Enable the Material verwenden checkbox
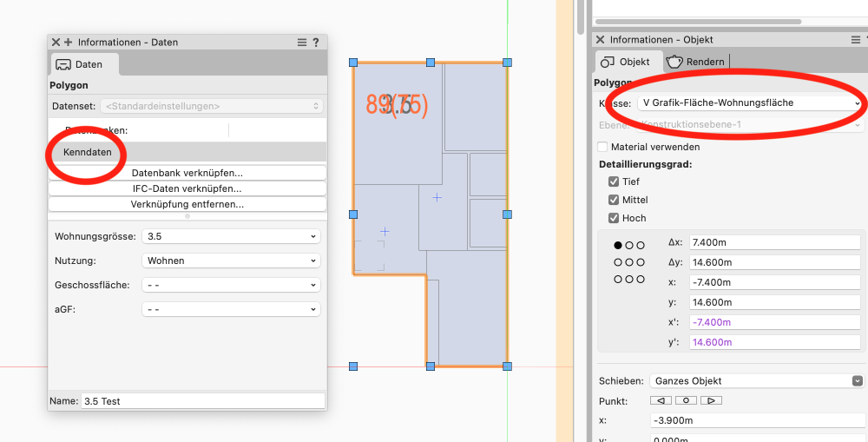This screenshot has width=868, height=442. (603, 147)
